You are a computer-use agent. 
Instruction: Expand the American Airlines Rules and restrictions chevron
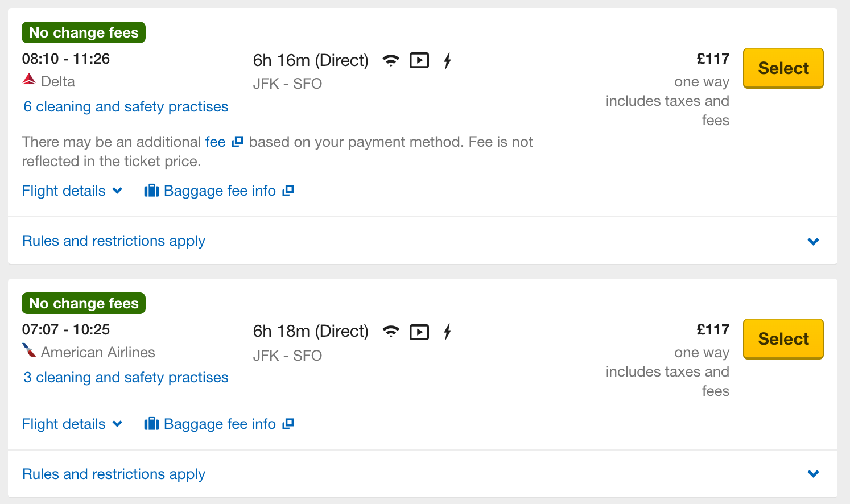pyautogui.click(x=813, y=474)
